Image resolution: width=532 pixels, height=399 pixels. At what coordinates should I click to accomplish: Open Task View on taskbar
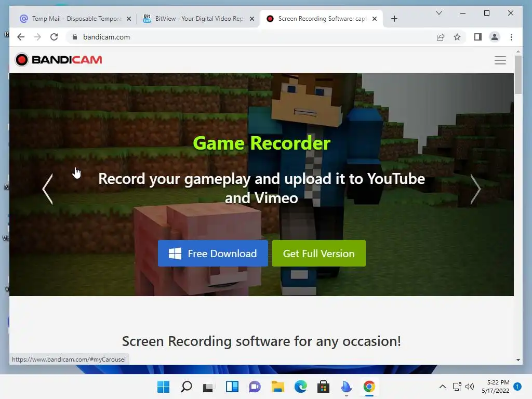coord(208,387)
